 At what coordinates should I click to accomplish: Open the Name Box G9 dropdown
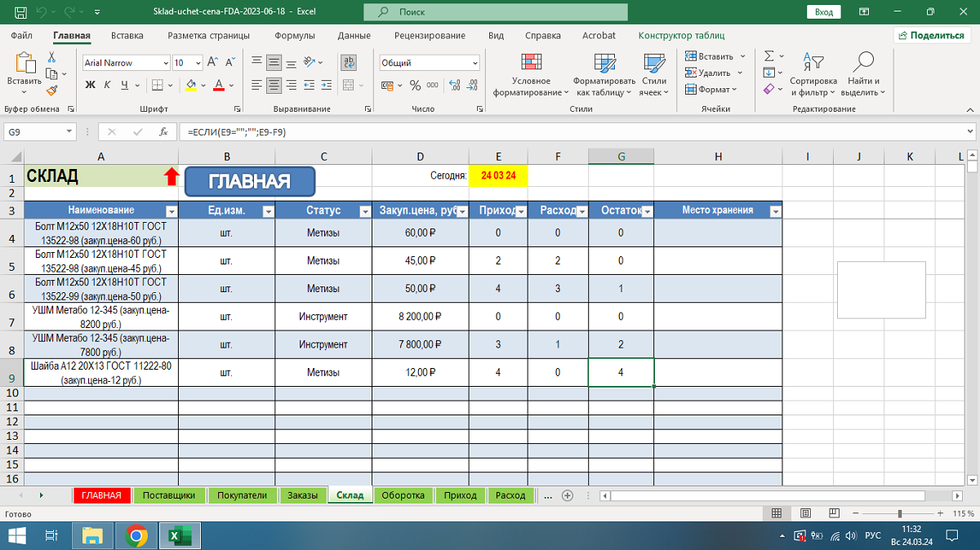(x=69, y=131)
